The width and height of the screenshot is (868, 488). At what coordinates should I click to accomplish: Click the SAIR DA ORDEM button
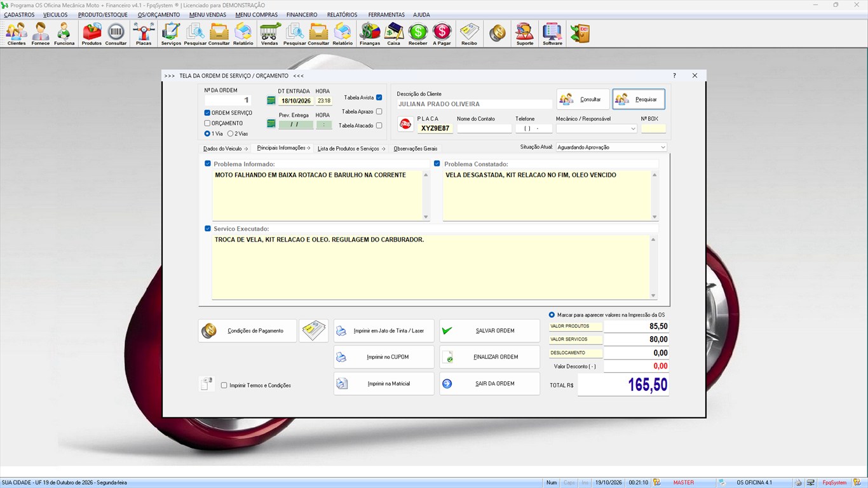coord(489,384)
